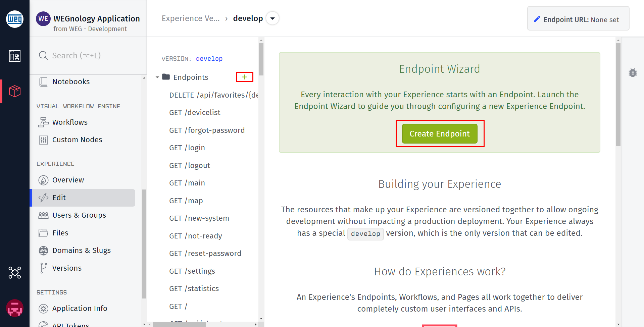Select GET /main endpoint
Image resolution: width=644 pixels, height=327 pixels.
coord(187,183)
